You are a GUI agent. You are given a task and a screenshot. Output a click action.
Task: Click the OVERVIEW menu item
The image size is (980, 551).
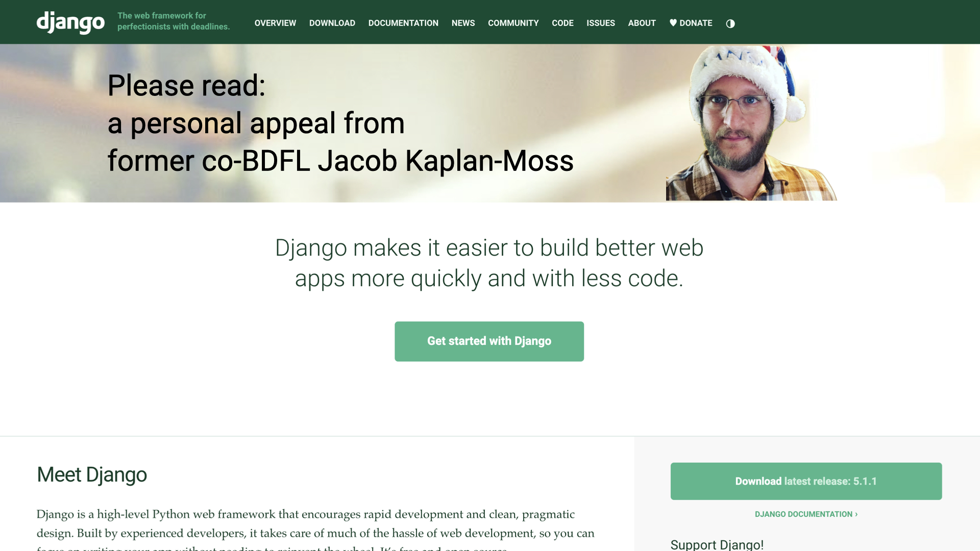click(275, 23)
